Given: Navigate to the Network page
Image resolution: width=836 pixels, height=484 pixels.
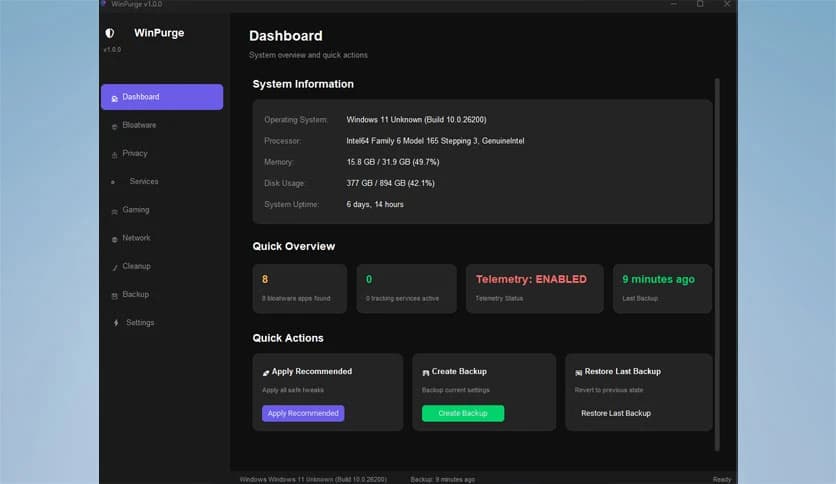Looking at the screenshot, I should point(162,238).
